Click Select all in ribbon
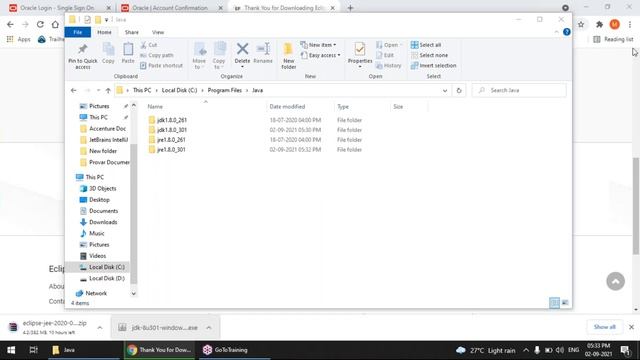 pos(426,45)
